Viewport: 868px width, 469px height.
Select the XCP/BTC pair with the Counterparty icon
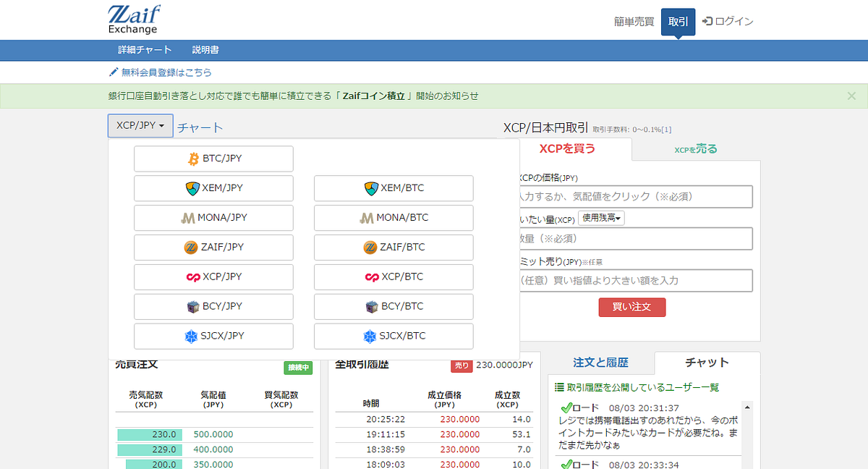click(393, 277)
